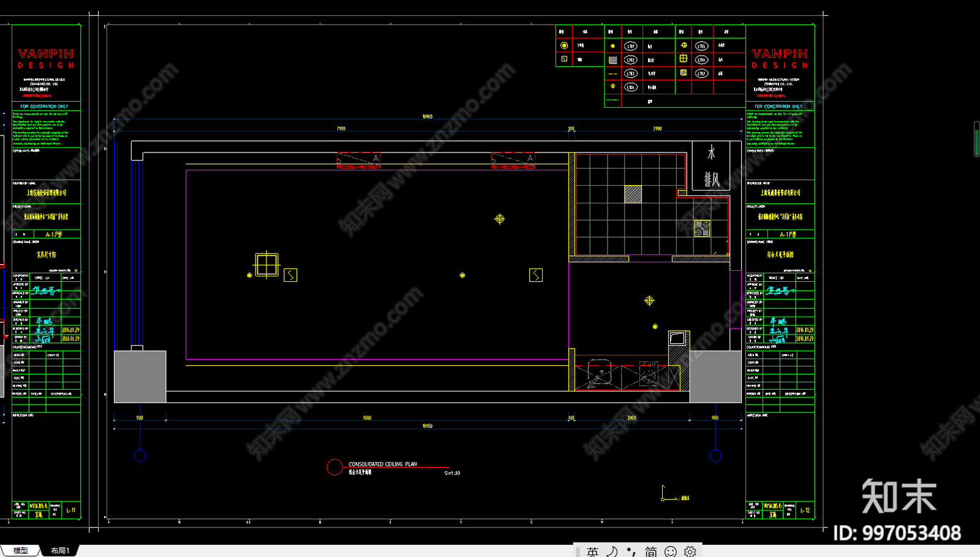Click the 7900 dimension text
980x557 pixels.
[x=341, y=129]
